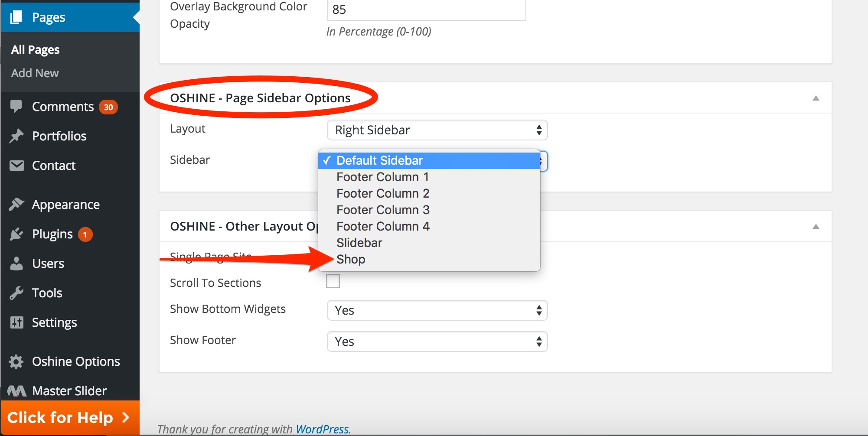The height and width of the screenshot is (436, 868).
Task: Click the Comments count badge 30
Action: 108,107
